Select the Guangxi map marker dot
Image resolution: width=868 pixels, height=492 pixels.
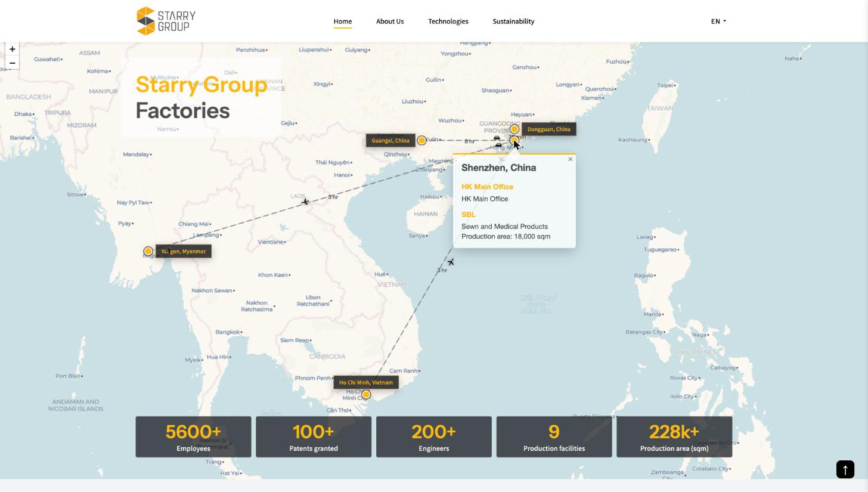tap(421, 140)
